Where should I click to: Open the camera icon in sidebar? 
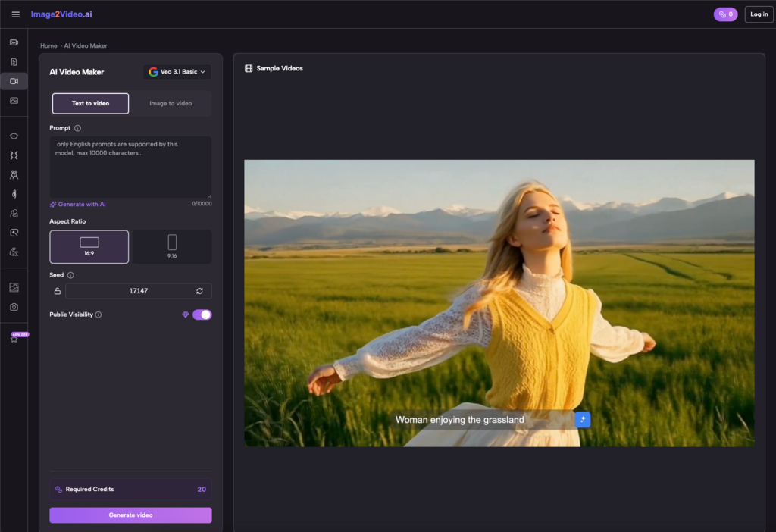tap(14, 307)
